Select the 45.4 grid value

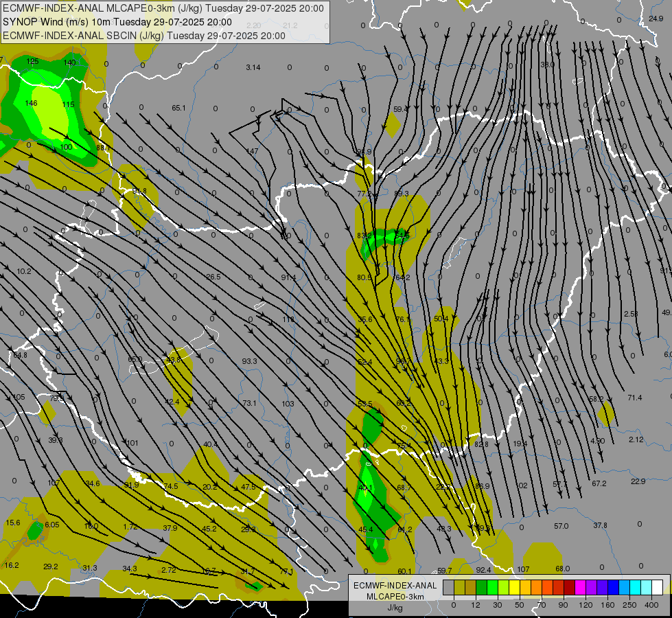click(x=366, y=529)
